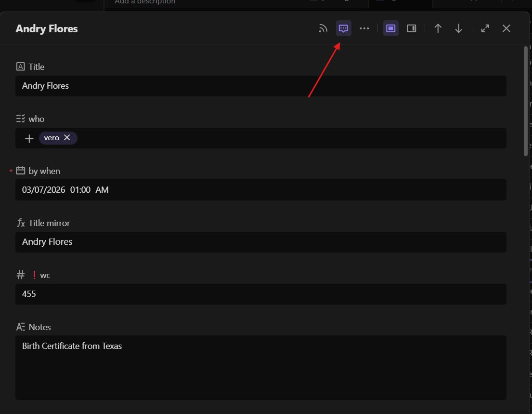This screenshot has width=532, height=414.
Task: Go to previous record up arrow
Action: tap(438, 28)
